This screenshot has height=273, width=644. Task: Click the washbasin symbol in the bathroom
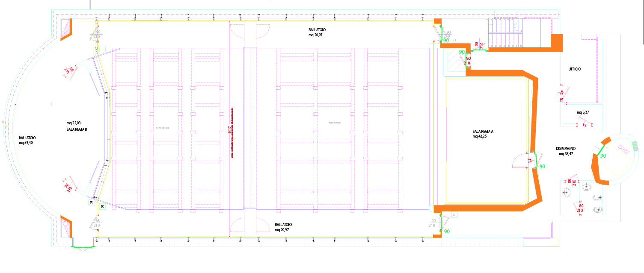pos(566,192)
